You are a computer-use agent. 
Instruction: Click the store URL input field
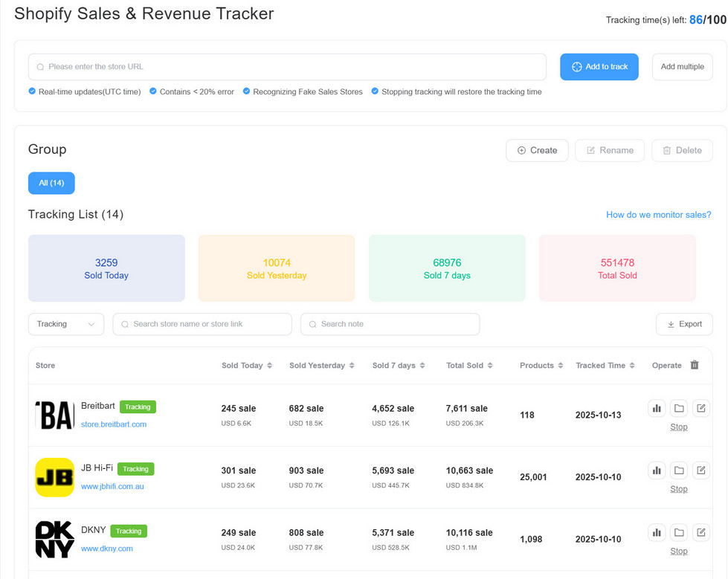[x=287, y=67]
